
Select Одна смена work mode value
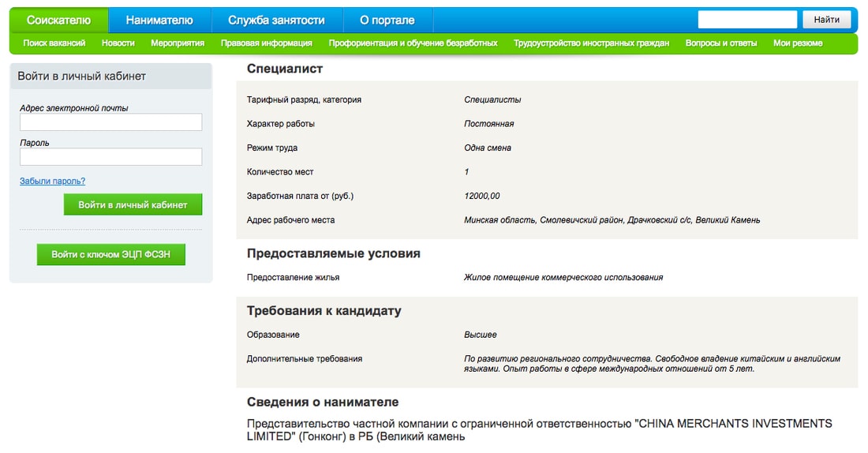488,148
